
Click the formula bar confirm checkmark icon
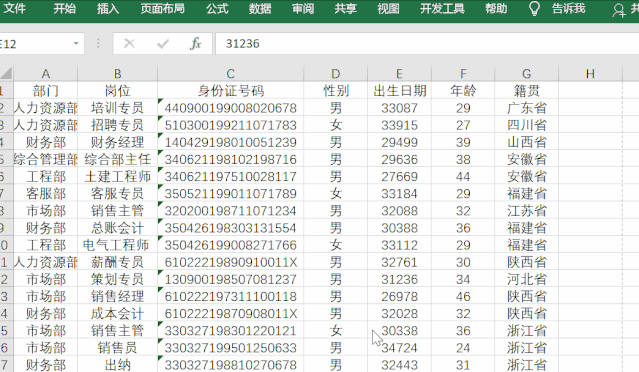click(163, 43)
